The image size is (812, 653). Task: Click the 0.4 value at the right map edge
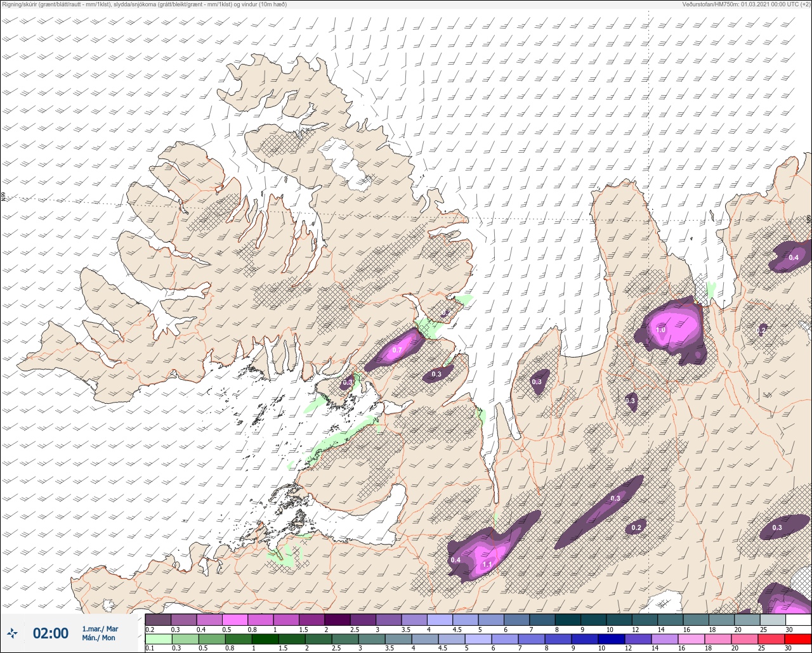point(794,257)
